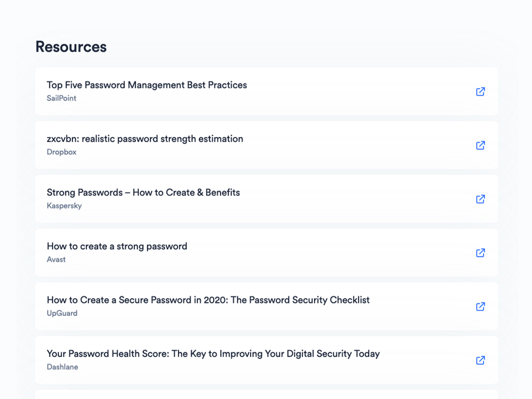Image resolution: width=532 pixels, height=399 pixels.
Task: Click external link icon for SailPoint resource
Action: coord(480,91)
